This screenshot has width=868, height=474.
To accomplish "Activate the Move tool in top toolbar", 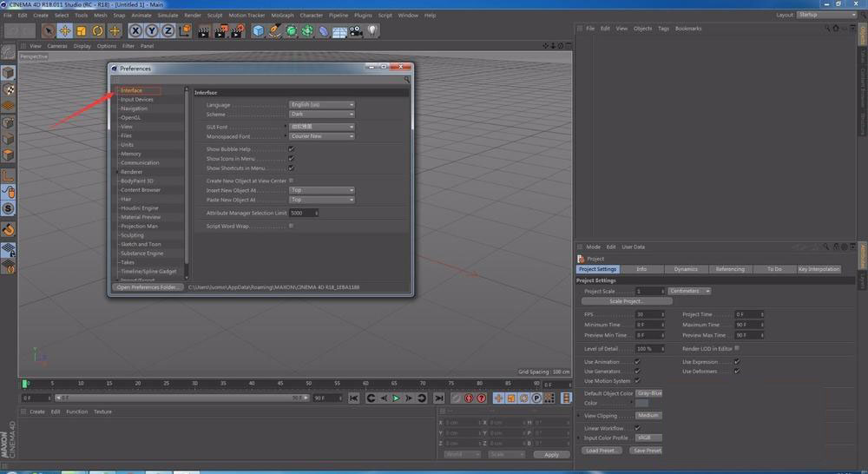I will [65, 31].
